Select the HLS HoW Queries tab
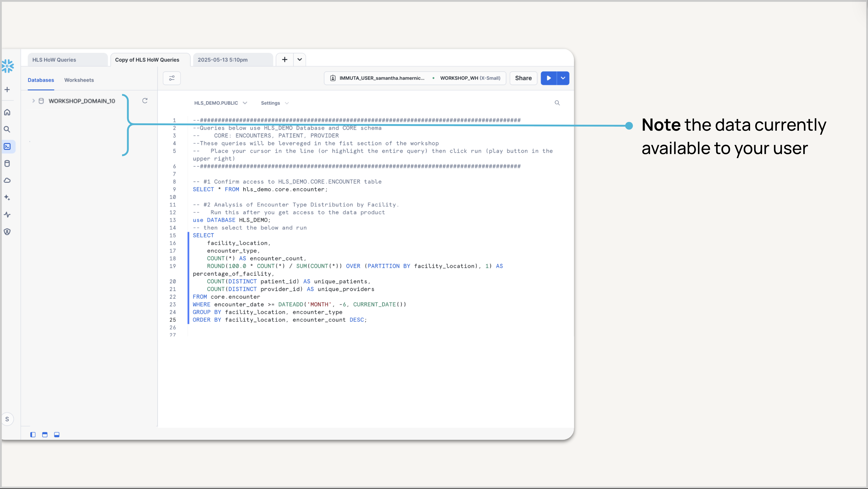This screenshot has height=489, width=868. [54, 60]
